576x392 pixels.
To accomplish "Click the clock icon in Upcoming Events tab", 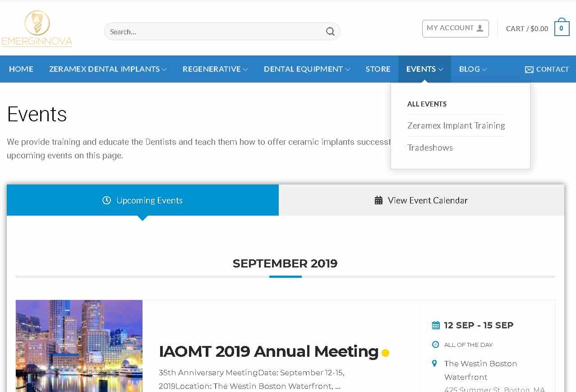I will (x=106, y=200).
